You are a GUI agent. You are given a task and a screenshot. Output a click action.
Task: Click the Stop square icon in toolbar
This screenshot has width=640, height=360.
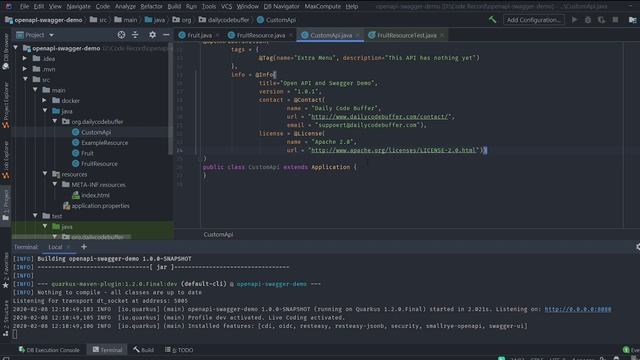coord(616,20)
